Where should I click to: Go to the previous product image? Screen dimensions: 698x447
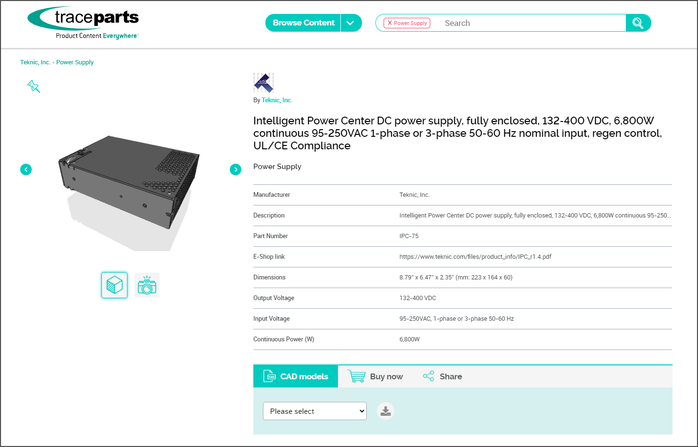(26, 169)
